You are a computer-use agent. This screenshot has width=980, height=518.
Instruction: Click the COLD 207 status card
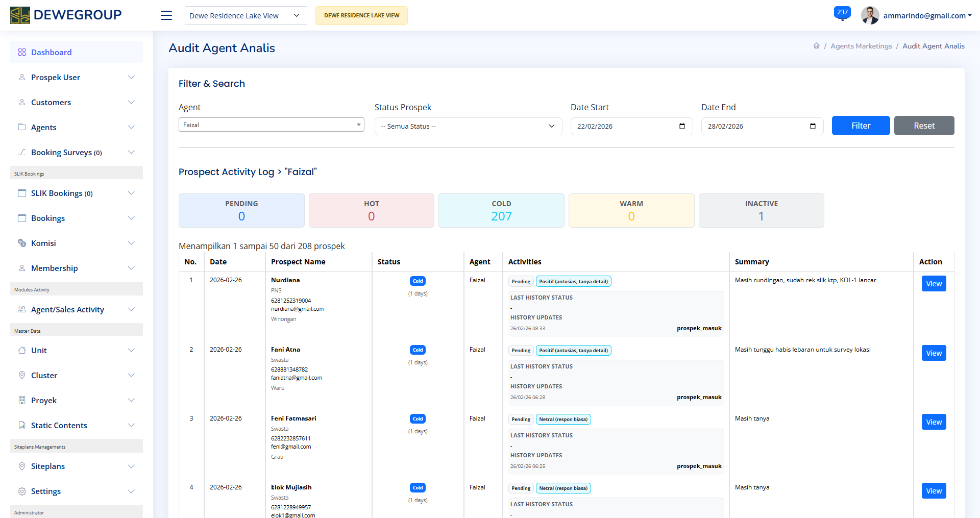tap(501, 210)
